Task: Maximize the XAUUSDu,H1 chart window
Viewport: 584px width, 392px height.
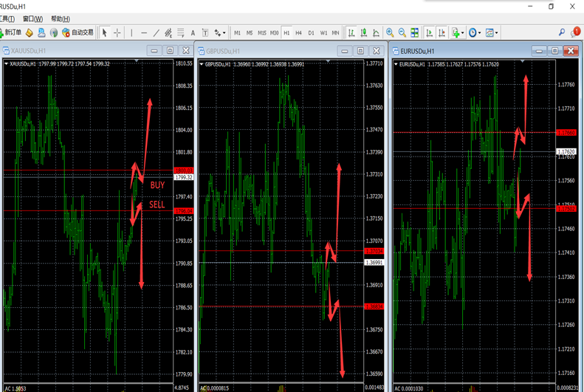Action: coord(171,50)
